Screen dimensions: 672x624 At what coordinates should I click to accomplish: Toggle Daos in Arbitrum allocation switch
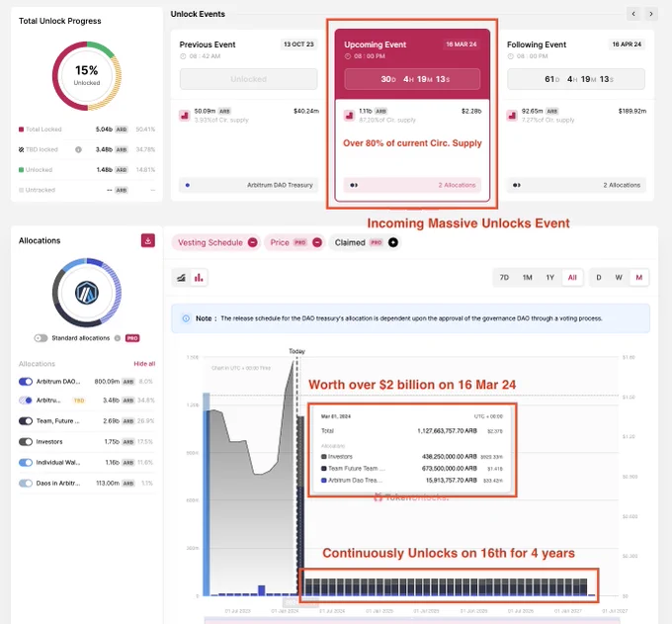point(26,483)
